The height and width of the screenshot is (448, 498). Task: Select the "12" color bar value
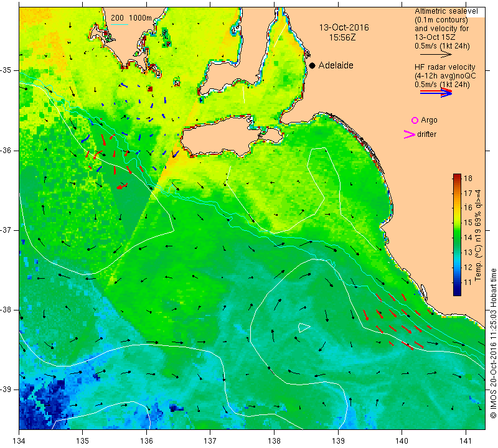[x=468, y=267]
